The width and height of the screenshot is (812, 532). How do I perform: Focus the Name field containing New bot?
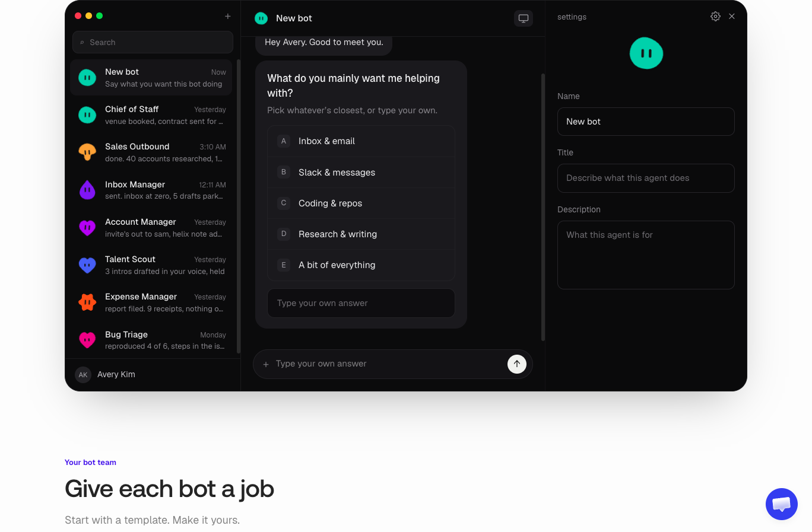pyautogui.click(x=646, y=122)
